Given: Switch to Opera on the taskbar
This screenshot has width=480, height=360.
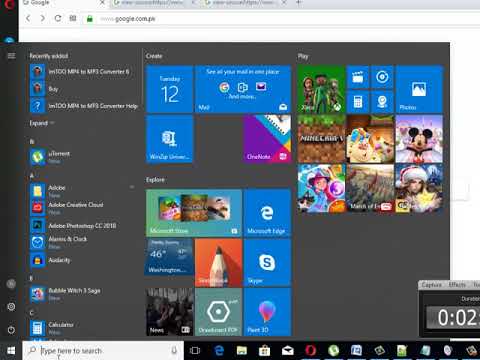Looking at the screenshot, I should pos(310,351).
